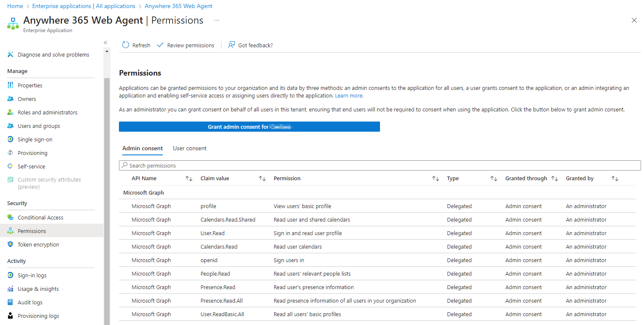Sort by Granted through column arrows
This screenshot has height=325, width=644.
click(555, 179)
